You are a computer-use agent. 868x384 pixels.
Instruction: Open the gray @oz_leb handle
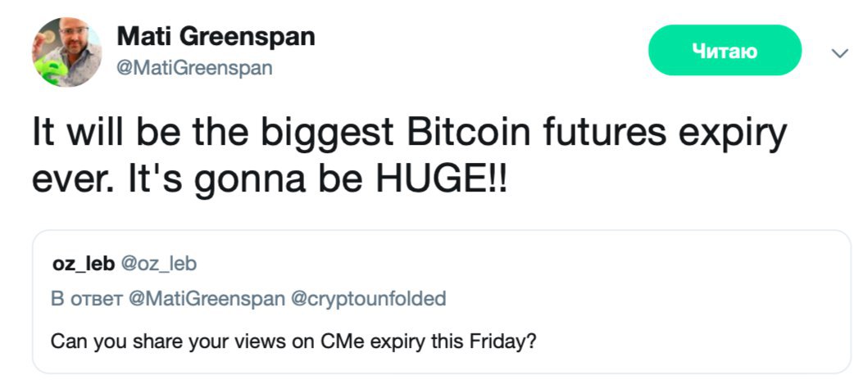159,263
